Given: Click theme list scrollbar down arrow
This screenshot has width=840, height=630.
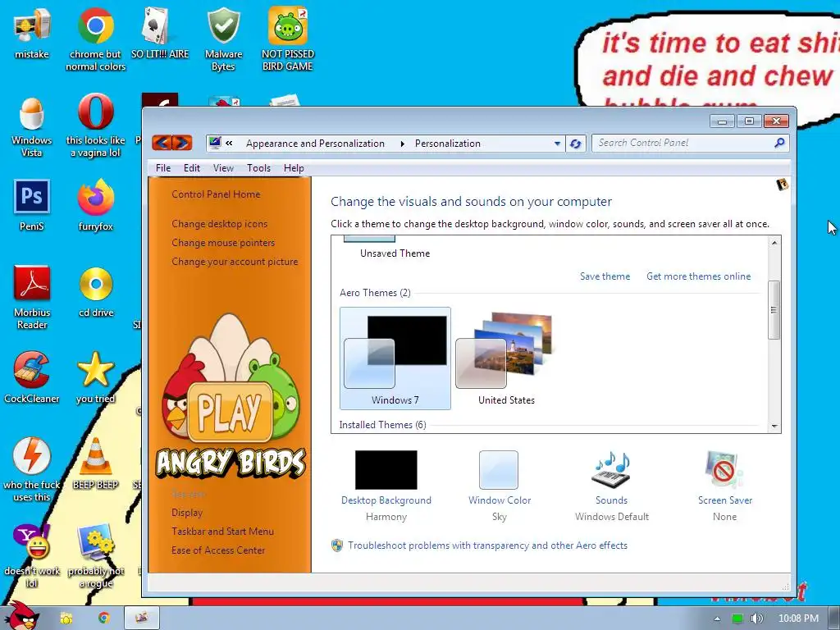Looking at the screenshot, I should coord(774,427).
